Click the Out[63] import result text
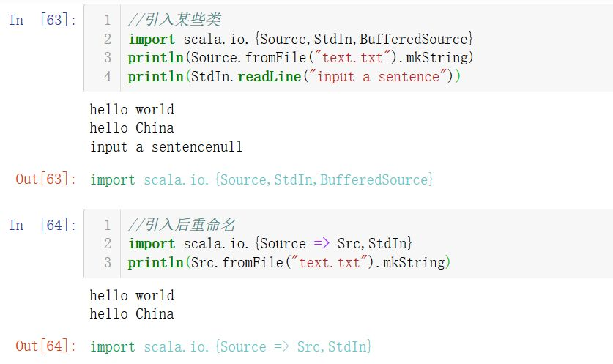 pos(261,179)
